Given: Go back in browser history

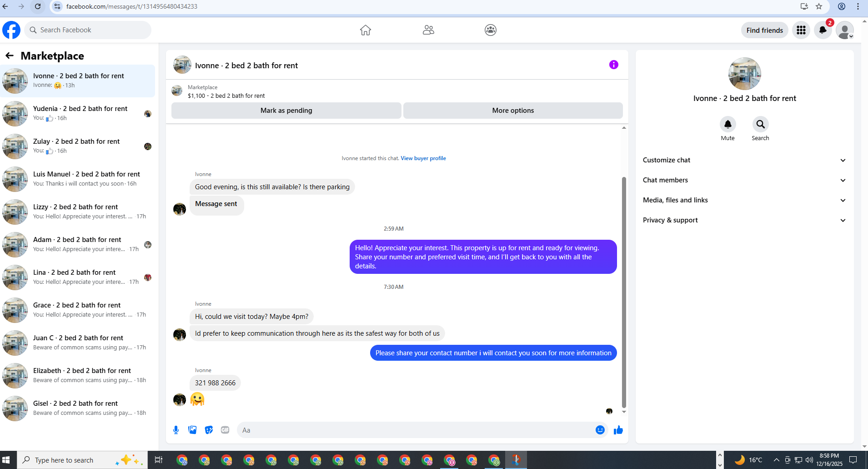Looking at the screenshot, I should click(x=5, y=6).
